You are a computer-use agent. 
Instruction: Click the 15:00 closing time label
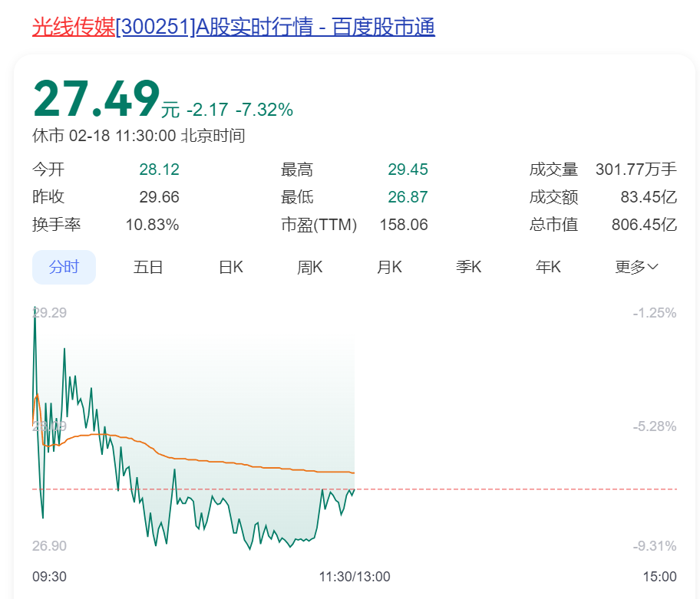(x=659, y=577)
